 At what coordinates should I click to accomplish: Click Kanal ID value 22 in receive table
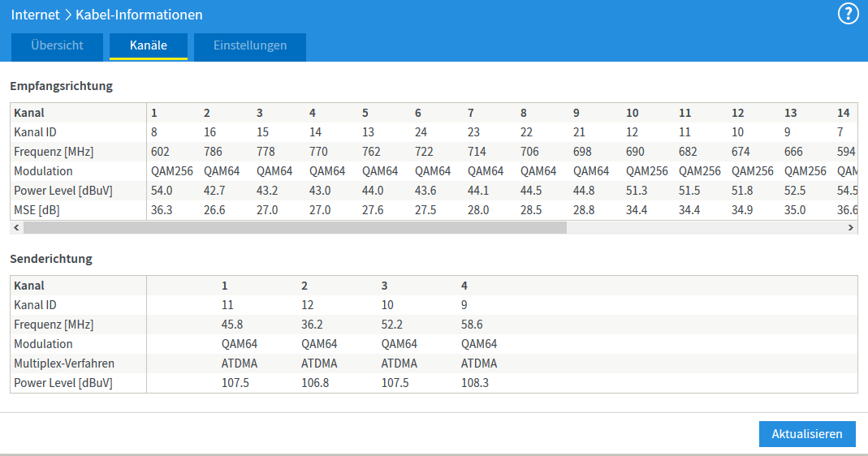click(526, 132)
